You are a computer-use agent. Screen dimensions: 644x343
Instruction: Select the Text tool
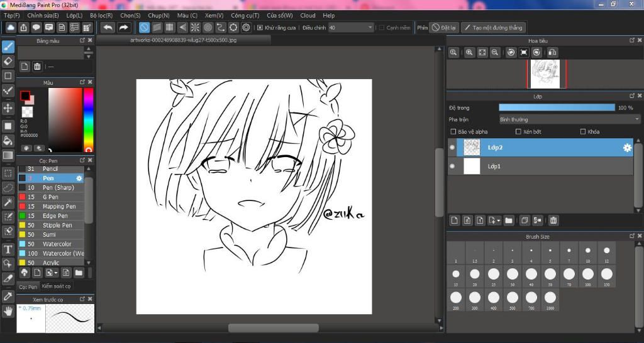click(8, 249)
